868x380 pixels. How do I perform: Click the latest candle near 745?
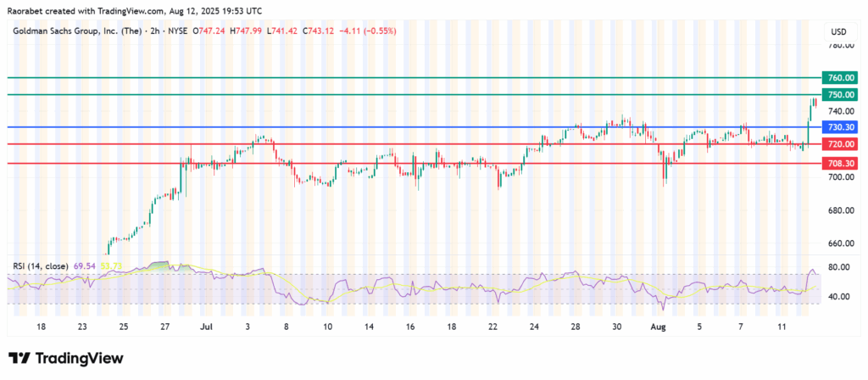[815, 103]
